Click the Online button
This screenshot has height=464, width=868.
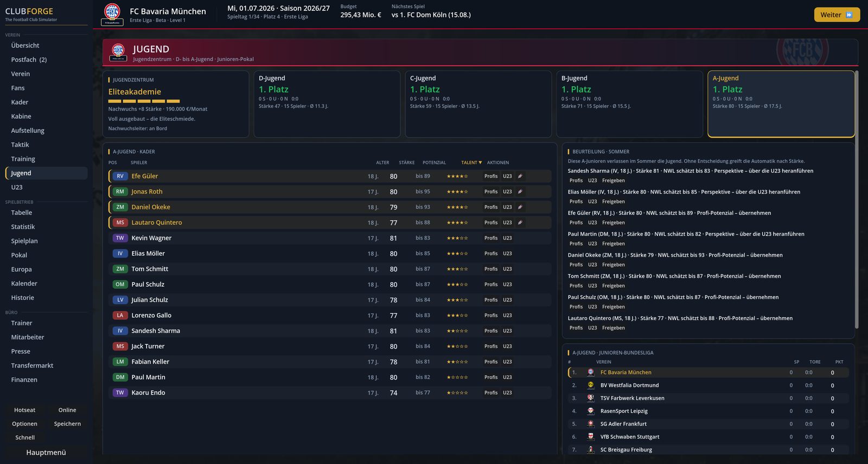(x=67, y=410)
